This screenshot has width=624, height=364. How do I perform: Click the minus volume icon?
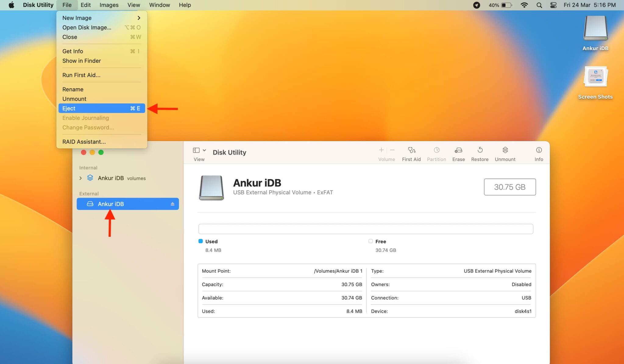tap(392, 150)
